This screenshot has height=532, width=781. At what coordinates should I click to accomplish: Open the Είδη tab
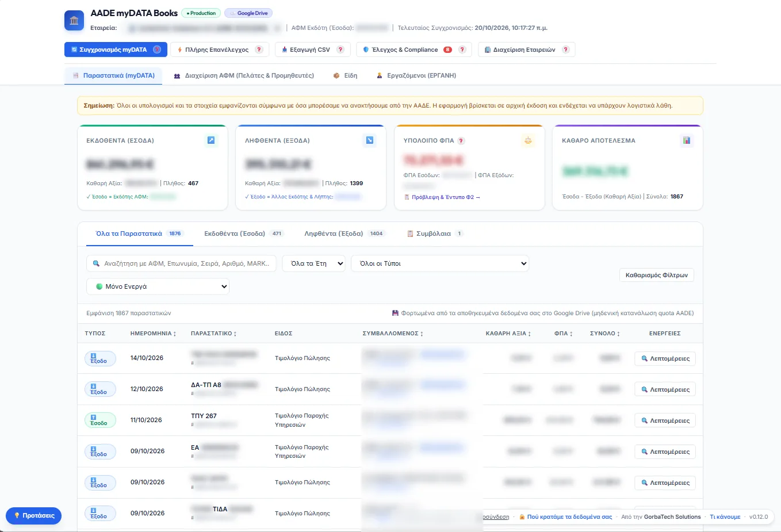[x=345, y=75]
